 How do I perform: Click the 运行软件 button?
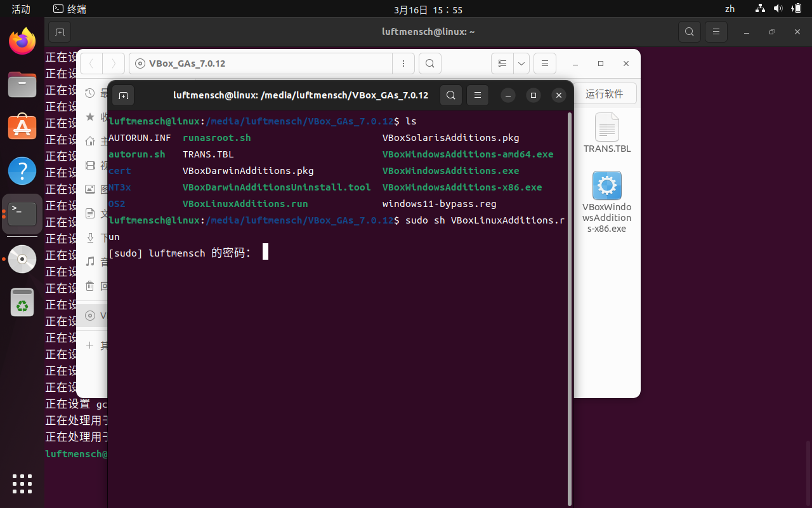coord(605,94)
